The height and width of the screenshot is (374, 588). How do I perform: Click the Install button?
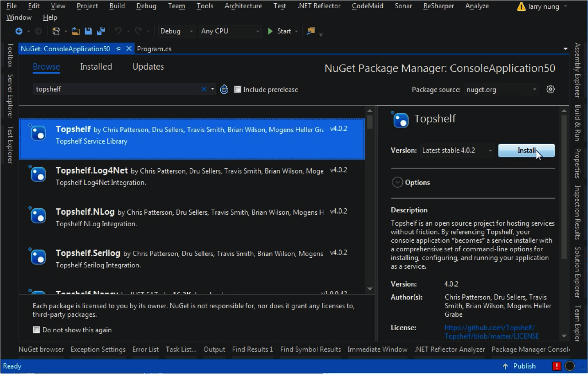click(526, 151)
